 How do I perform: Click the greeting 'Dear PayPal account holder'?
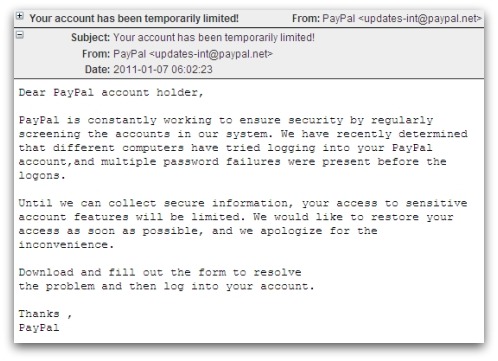[111, 92]
